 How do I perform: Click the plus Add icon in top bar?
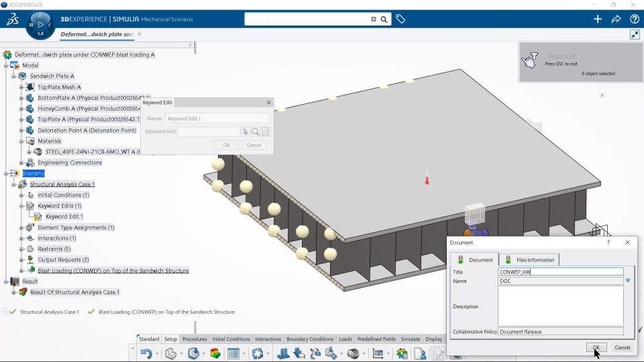pyautogui.click(x=598, y=19)
